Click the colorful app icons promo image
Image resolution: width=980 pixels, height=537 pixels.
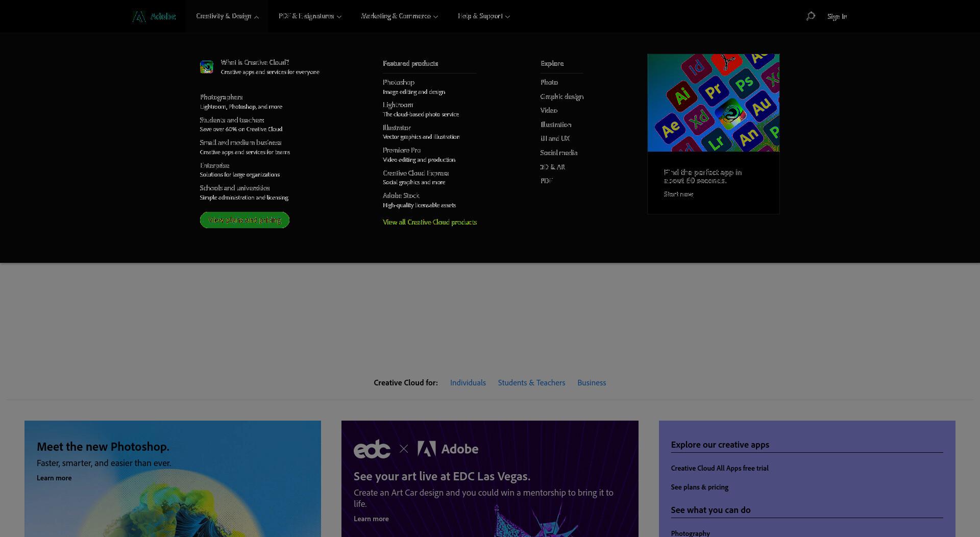coord(714,103)
